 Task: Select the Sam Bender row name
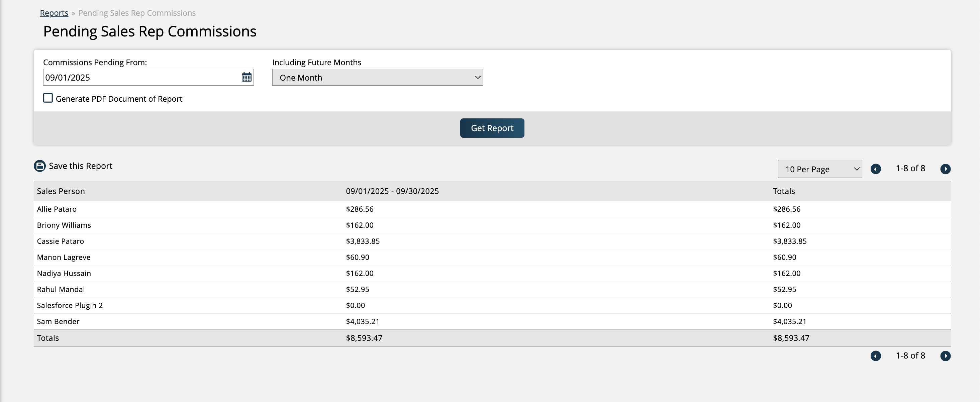pos(58,321)
